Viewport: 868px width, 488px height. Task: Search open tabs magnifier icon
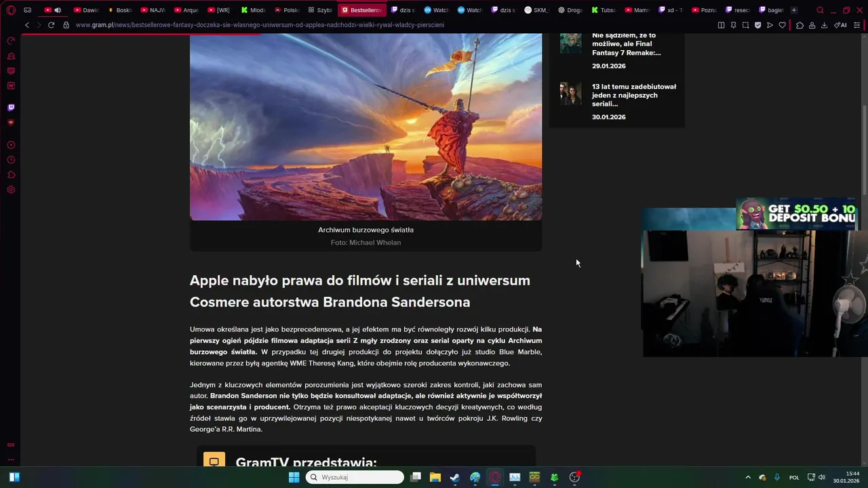[x=820, y=10]
